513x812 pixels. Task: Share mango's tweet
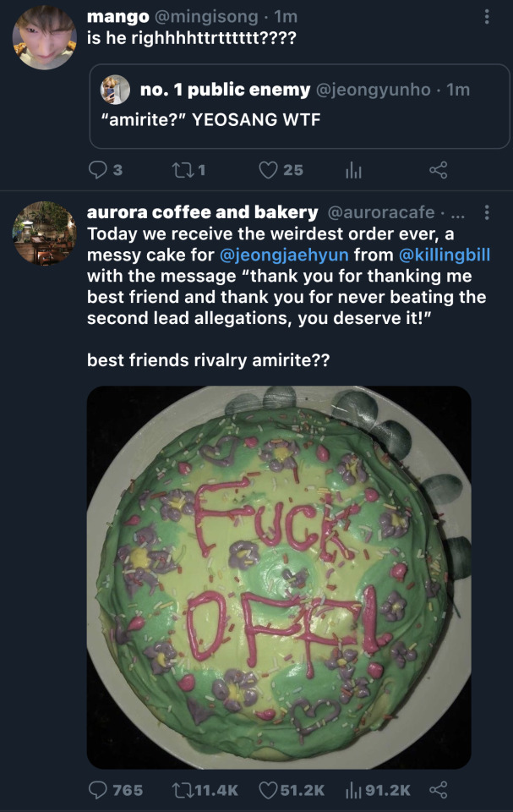(x=438, y=170)
